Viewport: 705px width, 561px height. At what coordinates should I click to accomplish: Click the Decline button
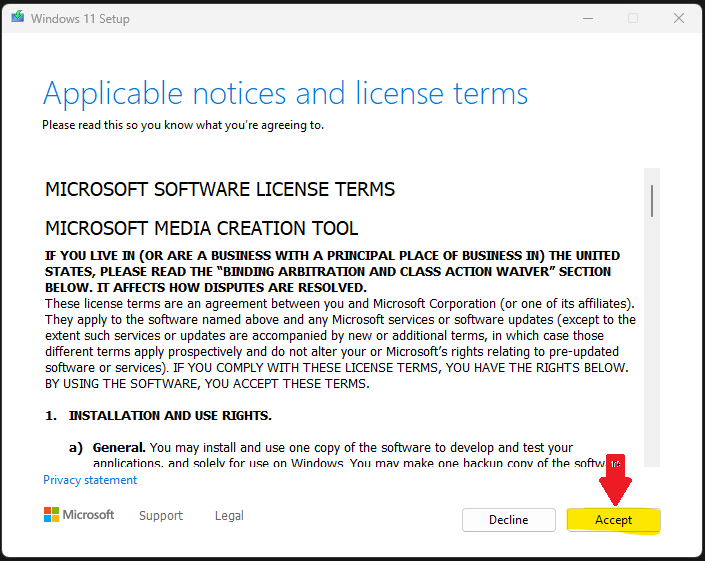click(509, 520)
